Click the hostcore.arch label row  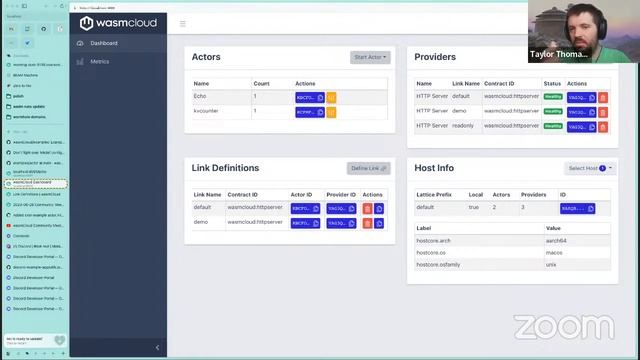tap(512, 241)
